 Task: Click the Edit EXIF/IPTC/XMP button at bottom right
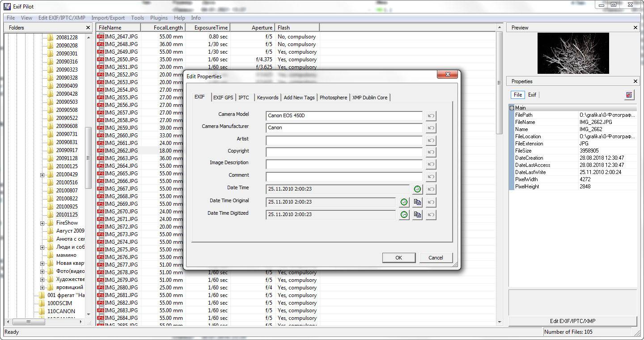(x=572, y=321)
